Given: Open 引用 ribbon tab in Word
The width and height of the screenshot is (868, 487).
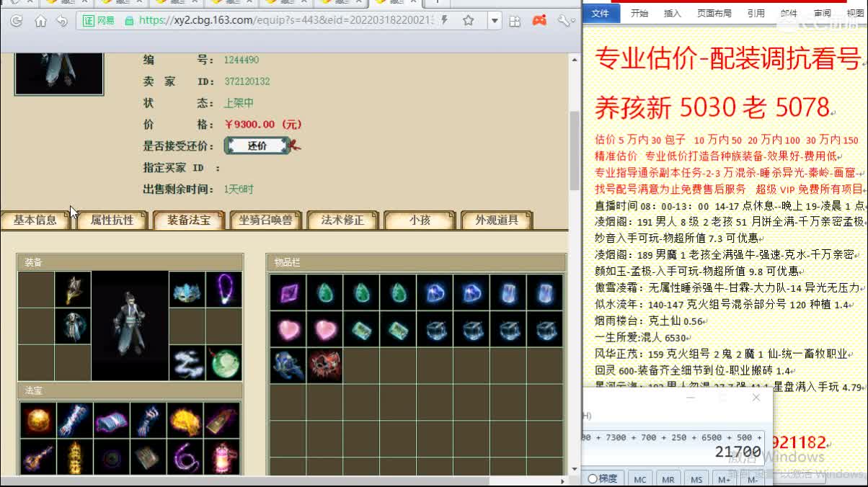Looking at the screenshot, I should [x=756, y=13].
